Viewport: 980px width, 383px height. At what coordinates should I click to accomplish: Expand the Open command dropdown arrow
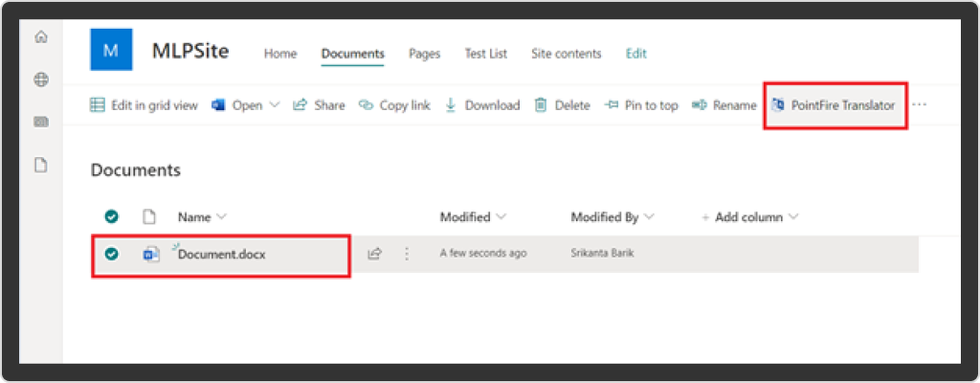coord(275,105)
